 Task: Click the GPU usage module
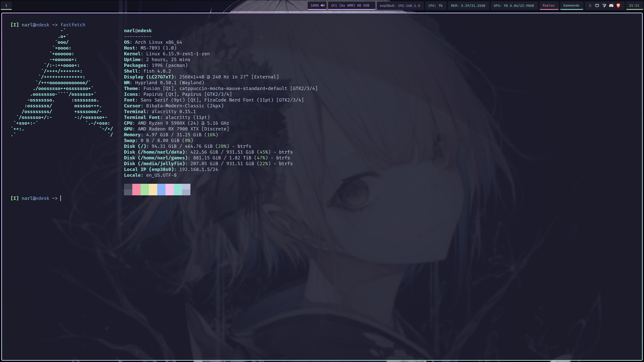(x=514, y=6)
